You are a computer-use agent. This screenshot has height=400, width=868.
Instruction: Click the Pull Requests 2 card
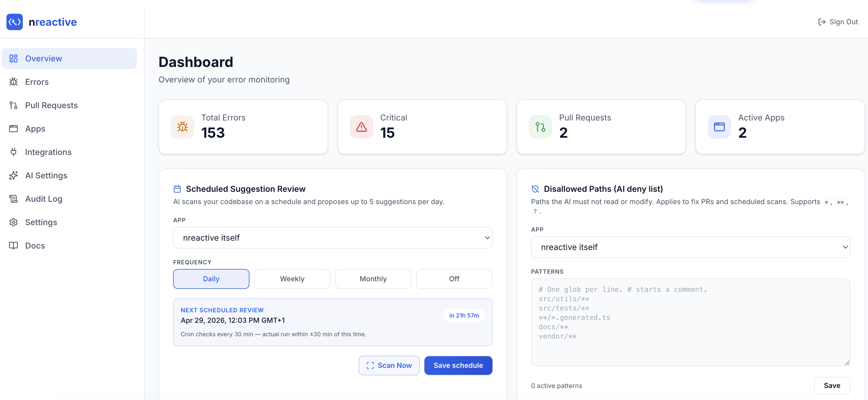[601, 127]
